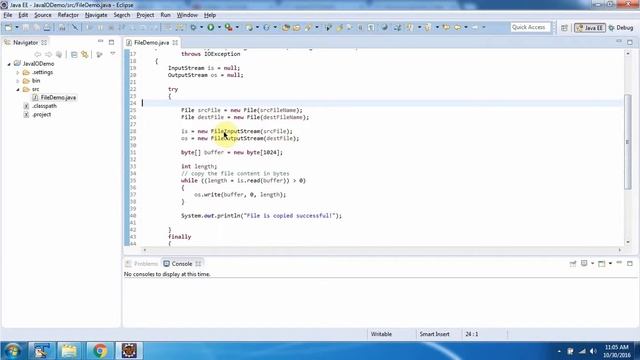Pin the Console view icon
Screen dimensions: 640x360
(573, 264)
